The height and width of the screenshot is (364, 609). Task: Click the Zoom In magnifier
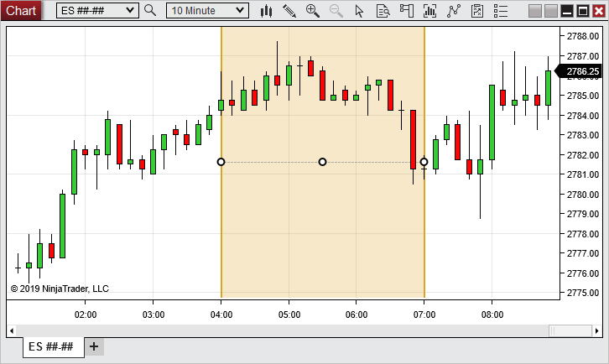point(312,11)
